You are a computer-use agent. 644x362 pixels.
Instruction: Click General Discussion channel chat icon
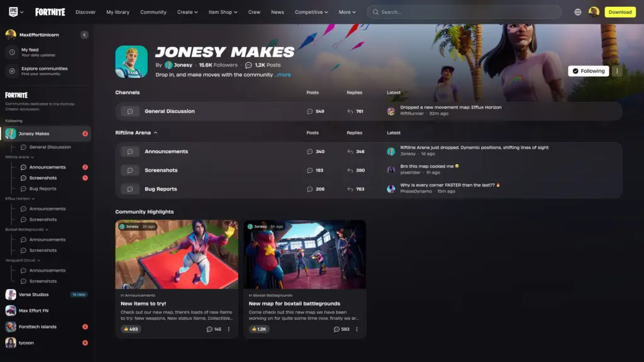click(130, 111)
